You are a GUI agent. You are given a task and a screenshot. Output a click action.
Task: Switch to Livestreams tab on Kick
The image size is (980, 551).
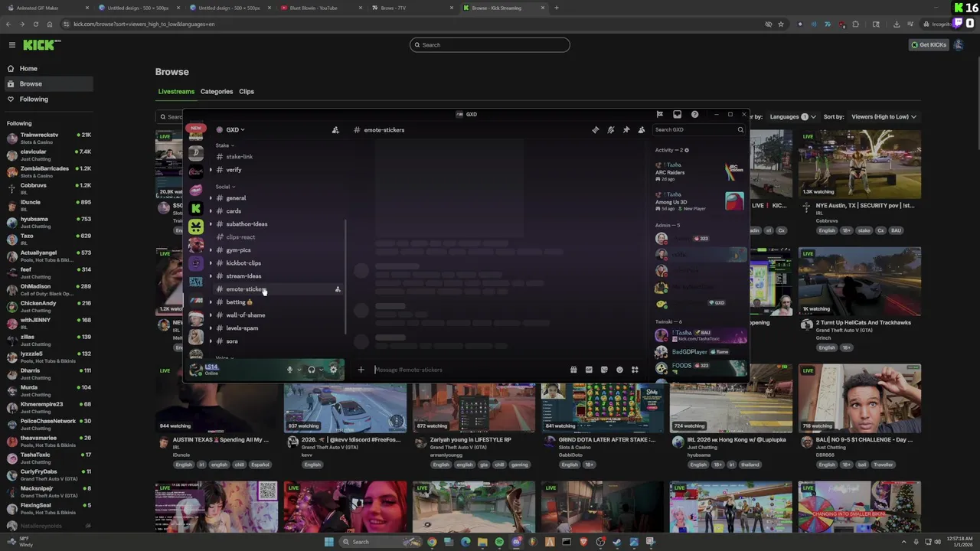coord(176,92)
